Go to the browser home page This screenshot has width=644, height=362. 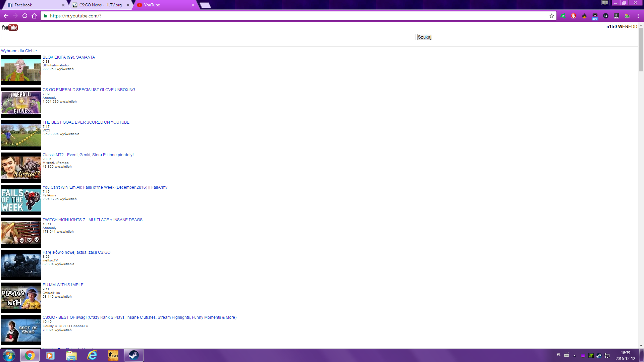(34, 16)
